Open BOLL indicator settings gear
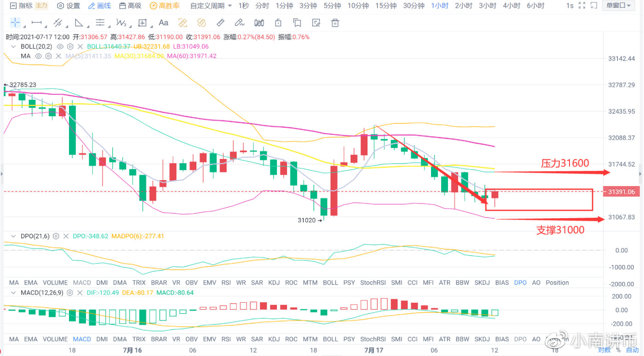644x356 pixels. (x=70, y=46)
